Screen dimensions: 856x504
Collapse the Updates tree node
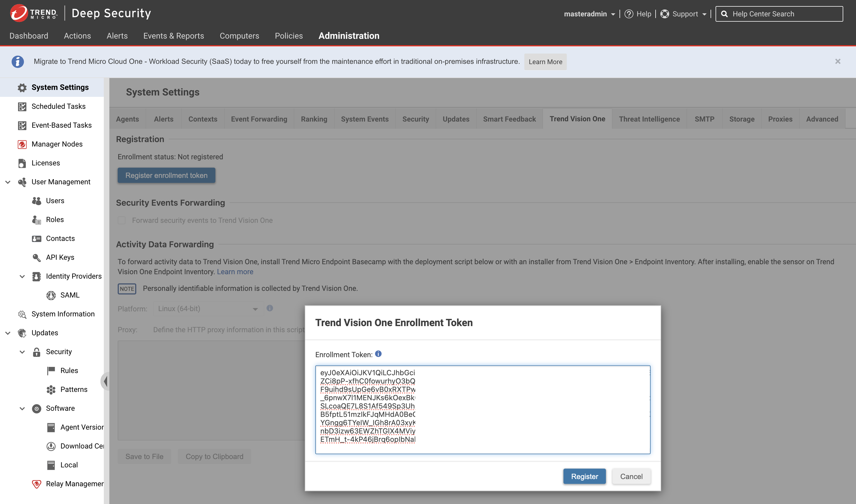[8, 333]
